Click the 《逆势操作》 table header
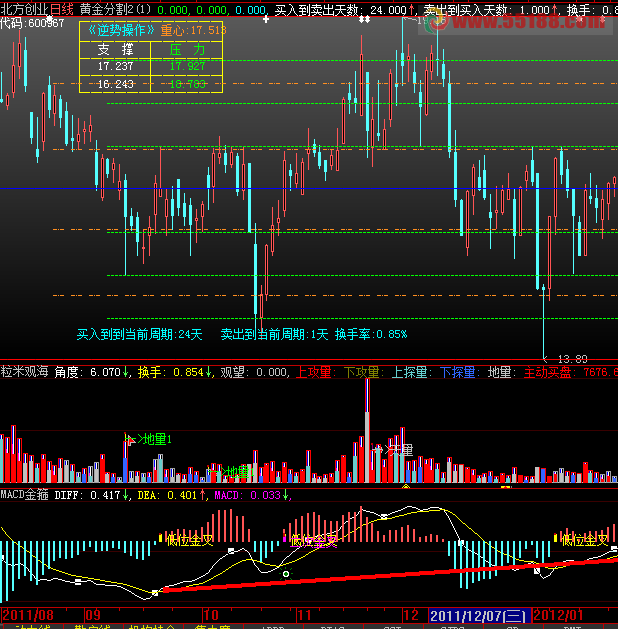 coord(121,30)
